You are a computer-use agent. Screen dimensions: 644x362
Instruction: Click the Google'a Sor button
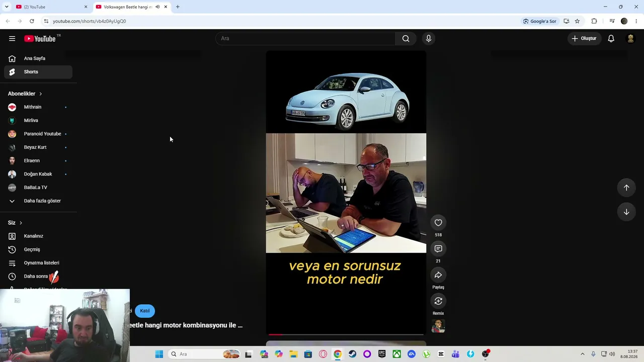(540, 21)
